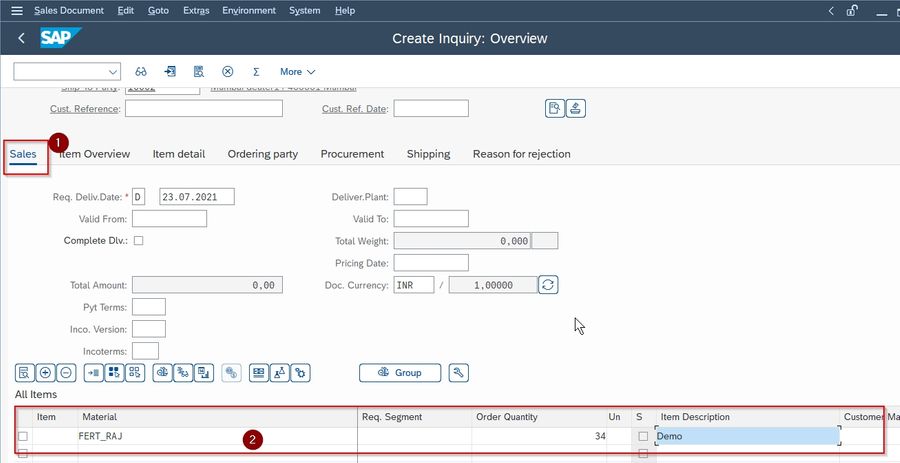Click the Pyt Terms input field

click(149, 307)
